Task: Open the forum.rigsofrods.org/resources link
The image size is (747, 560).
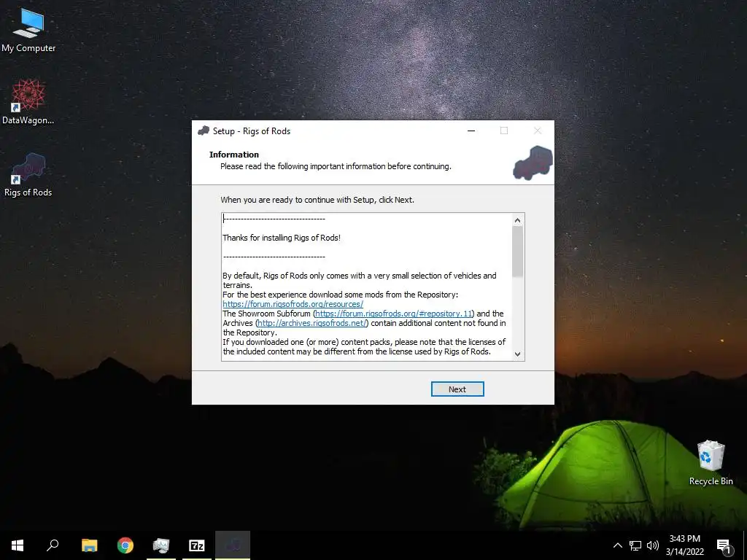Action: tap(293, 304)
